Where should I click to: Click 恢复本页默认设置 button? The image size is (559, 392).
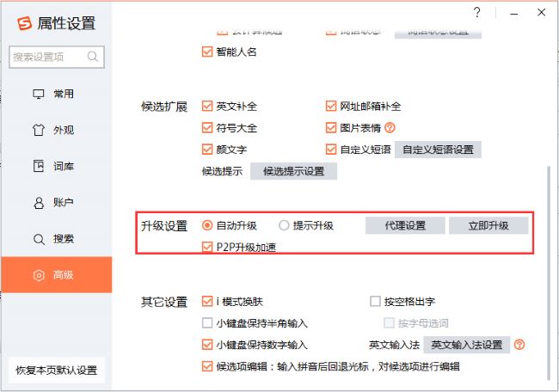[56, 371]
